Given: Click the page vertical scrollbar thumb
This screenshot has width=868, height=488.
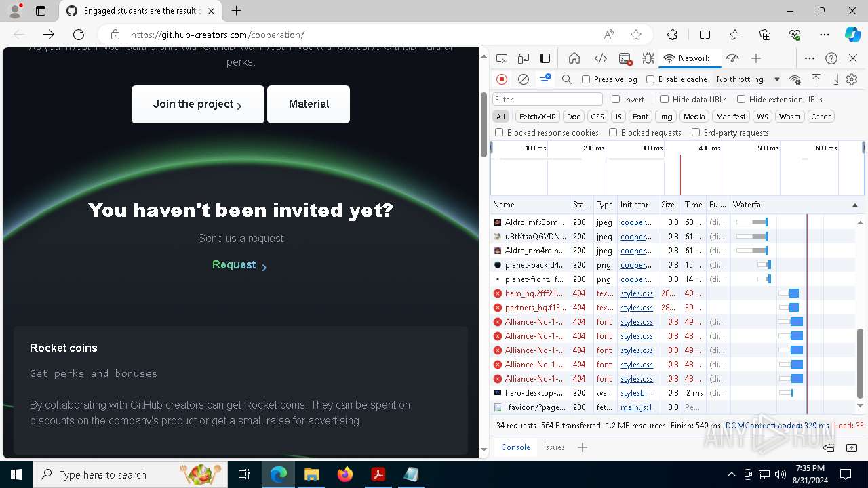Looking at the screenshot, I should click(x=484, y=124).
